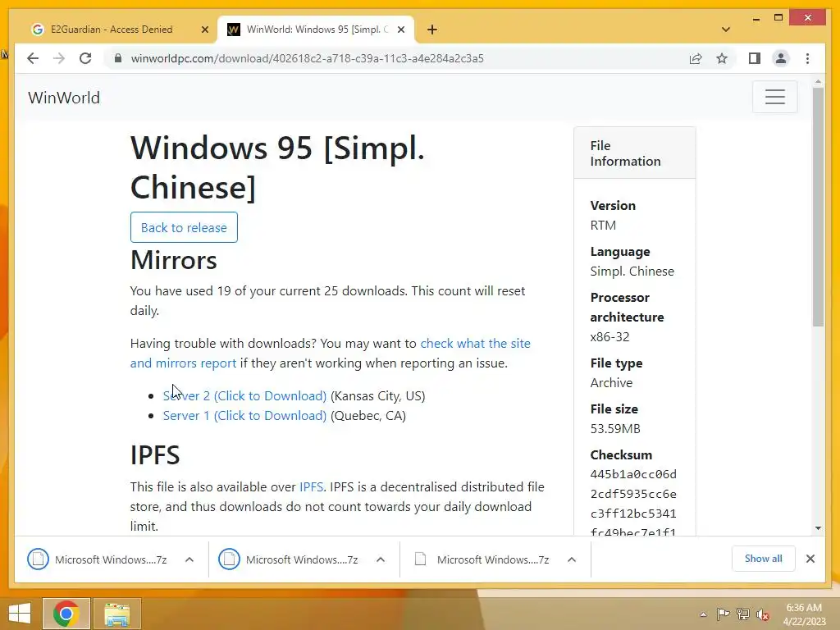This screenshot has height=630, width=840.
Task: Click the Archive file type value
Action: point(611,383)
